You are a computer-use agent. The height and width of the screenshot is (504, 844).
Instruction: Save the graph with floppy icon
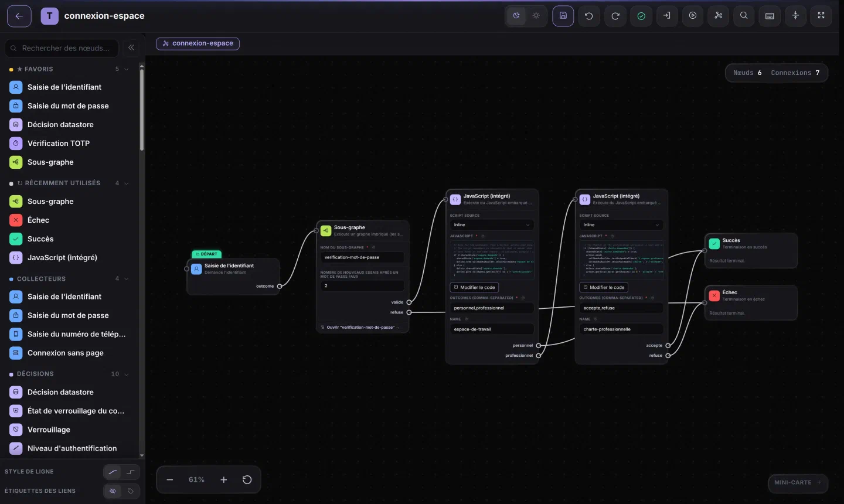click(563, 16)
